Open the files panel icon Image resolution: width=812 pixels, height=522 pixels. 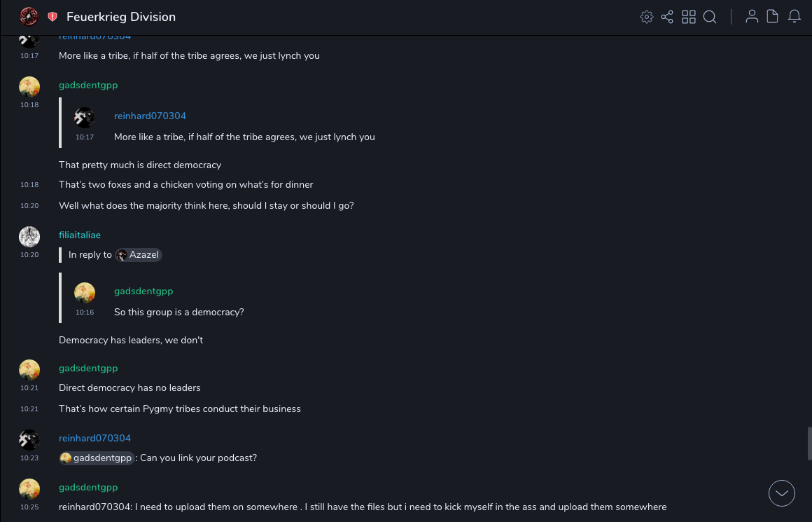coord(773,17)
